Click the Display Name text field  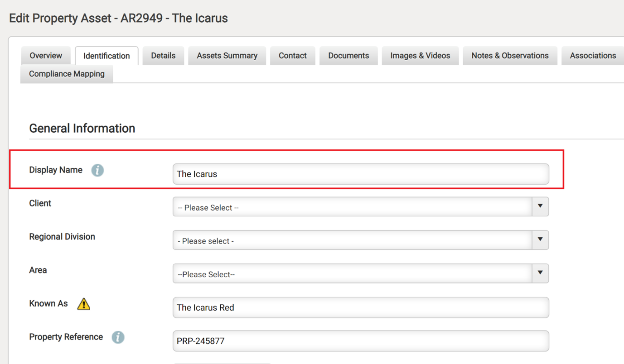pyautogui.click(x=361, y=174)
